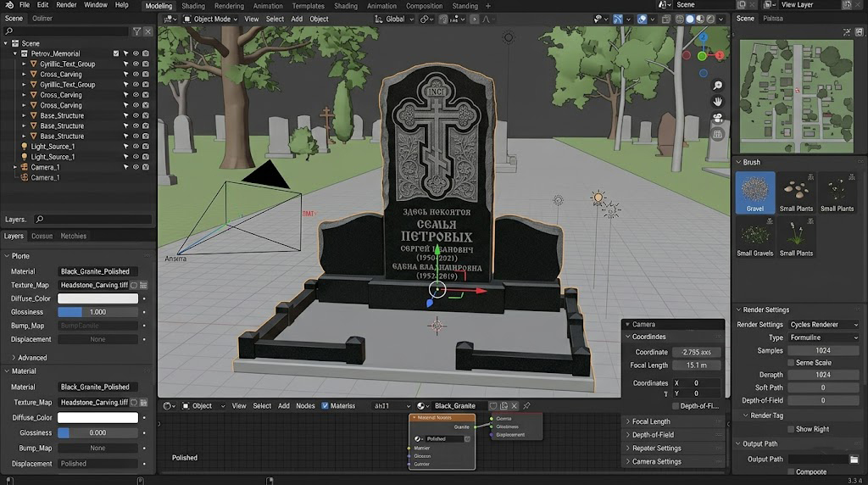The image size is (868, 485).
Task: Toggle Depth-of-Fi... checkbox in Camera panel
Action: (676, 406)
